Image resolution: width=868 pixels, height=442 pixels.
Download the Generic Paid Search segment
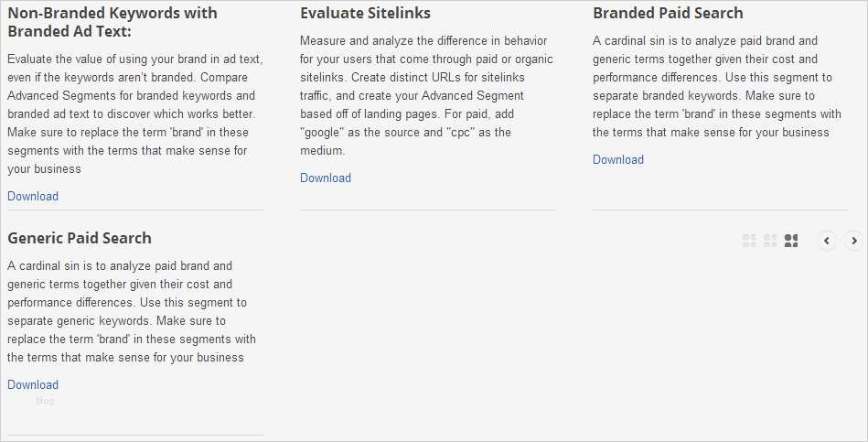tap(33, 384)
